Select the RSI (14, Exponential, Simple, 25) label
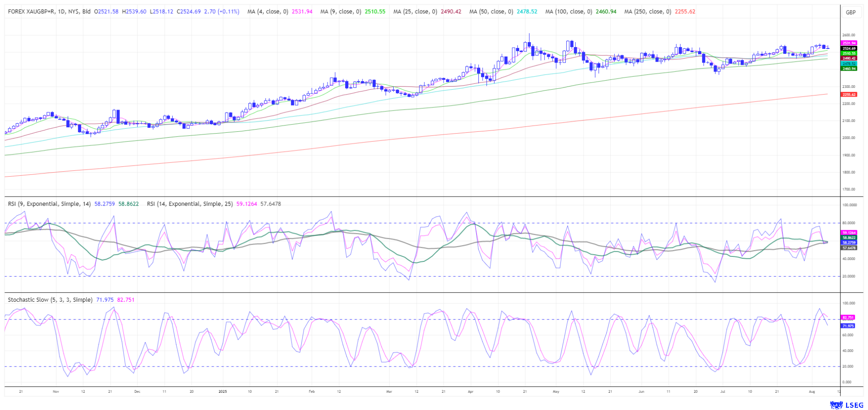The width and height of the screenshot is (868, 410). tap(190, 204)
